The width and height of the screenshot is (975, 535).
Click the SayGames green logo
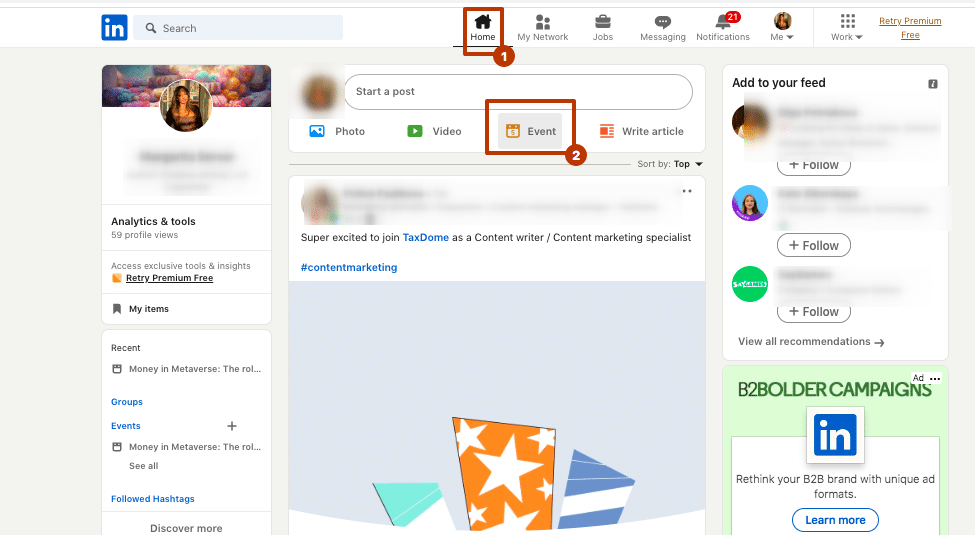[x=750, y=284]
